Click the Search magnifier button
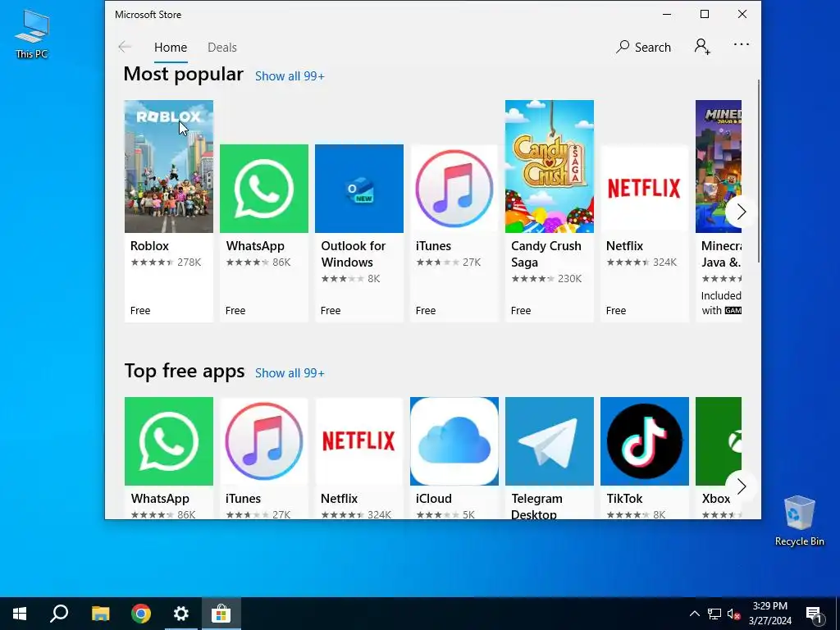 point(643,47)
